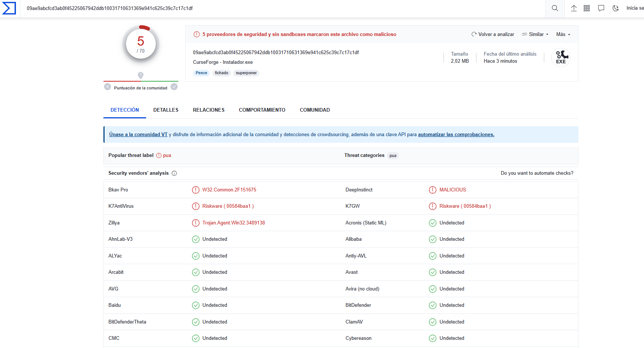The image size is (644, 348).
Task: Click W32.Common.2F151675 detection text
Action: coord(229,190)
